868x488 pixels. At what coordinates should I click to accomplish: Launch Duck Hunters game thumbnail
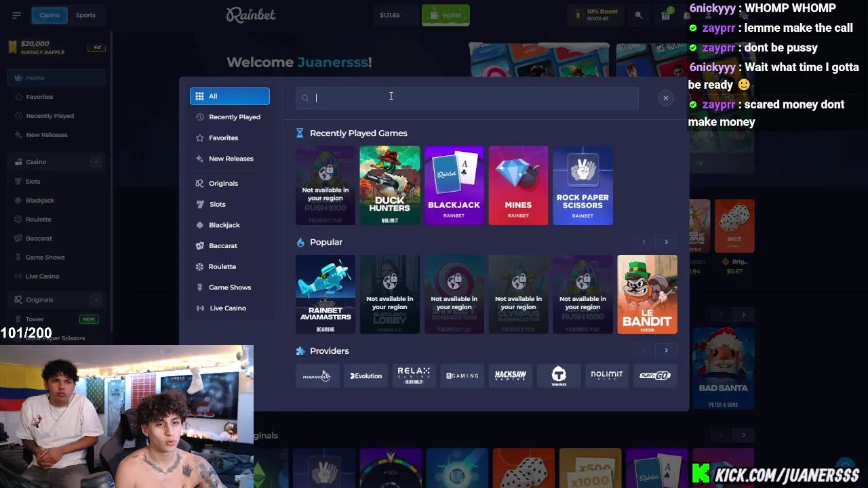click(x=390, y=185)
